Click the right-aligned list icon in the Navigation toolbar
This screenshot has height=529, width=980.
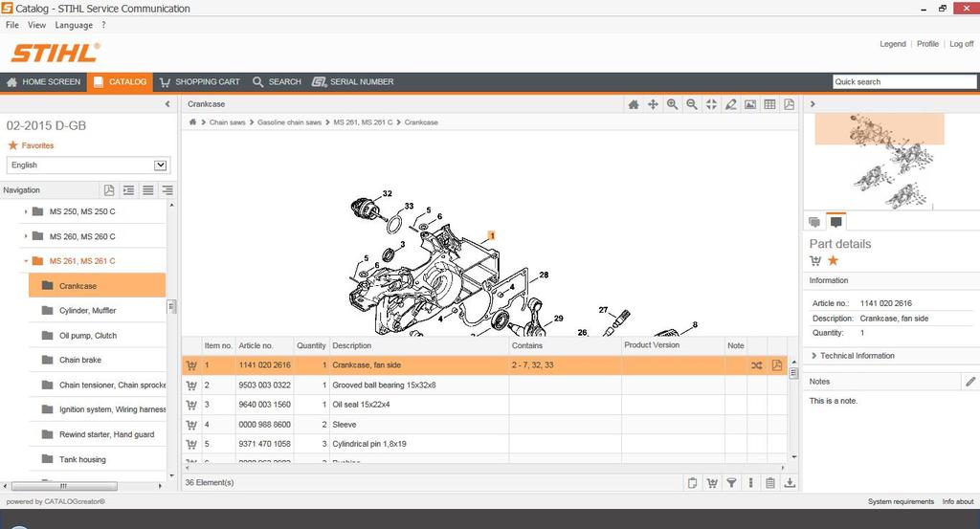[x=167, y=189]
